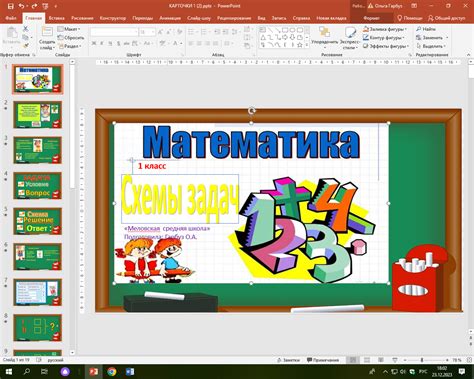
Task: Activate the Format Painter brush
Action: pos(25,46)
